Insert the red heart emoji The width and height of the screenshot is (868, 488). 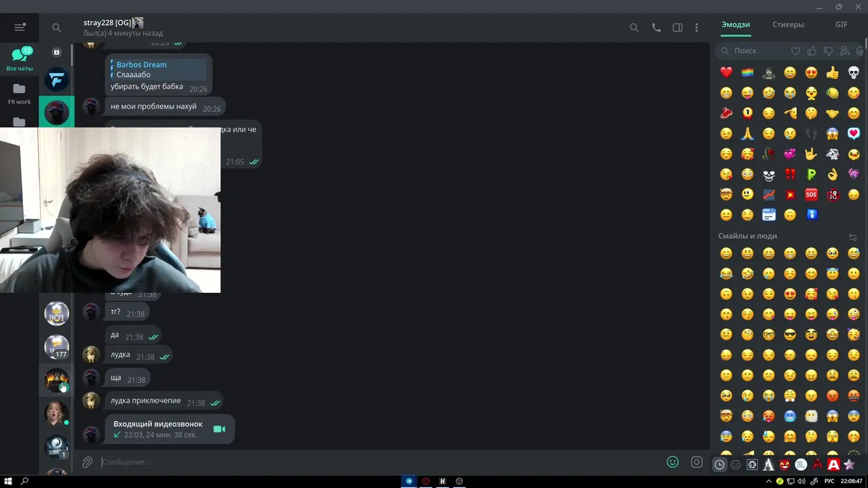tap(726, 73)
